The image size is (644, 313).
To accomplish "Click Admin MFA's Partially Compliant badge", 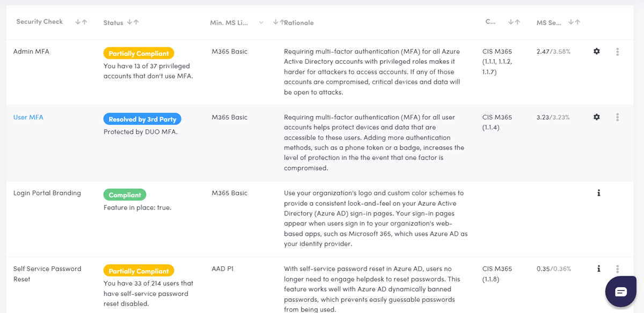I will point(138,54).
